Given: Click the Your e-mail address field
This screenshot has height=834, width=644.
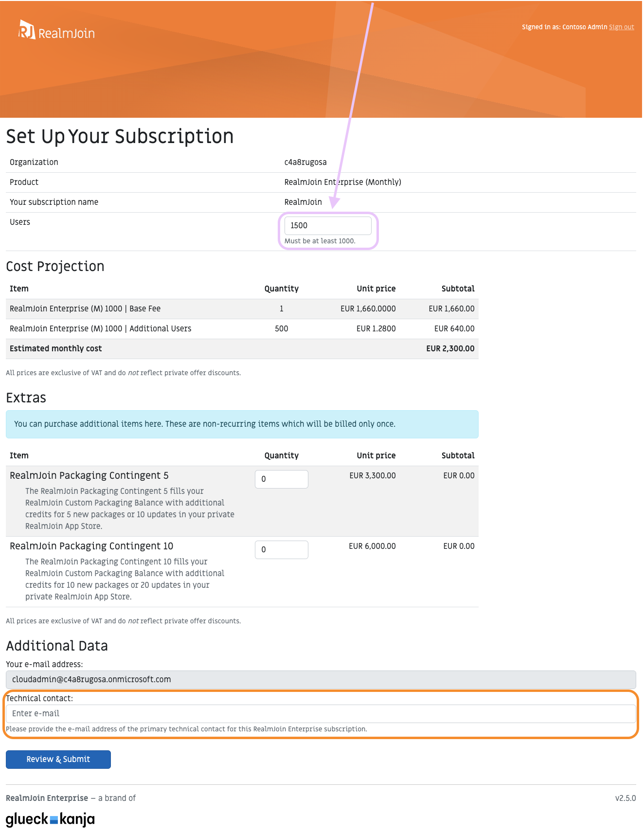Looking at the screenshot, I should tap(321, 680).
